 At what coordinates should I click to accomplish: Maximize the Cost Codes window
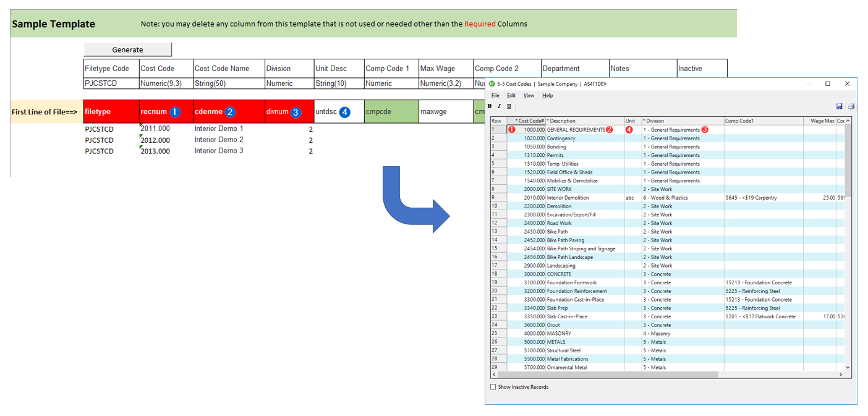tap(827, 83)
